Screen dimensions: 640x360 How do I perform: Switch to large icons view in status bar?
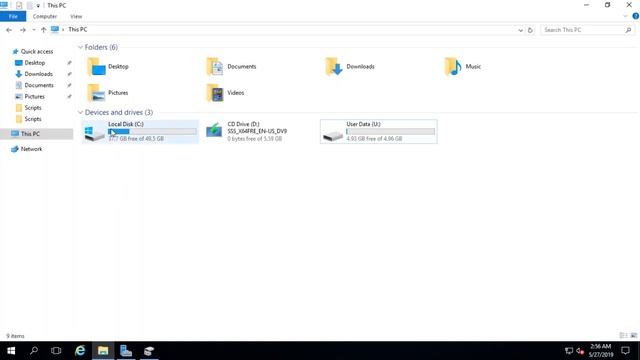tap(633, 336)
